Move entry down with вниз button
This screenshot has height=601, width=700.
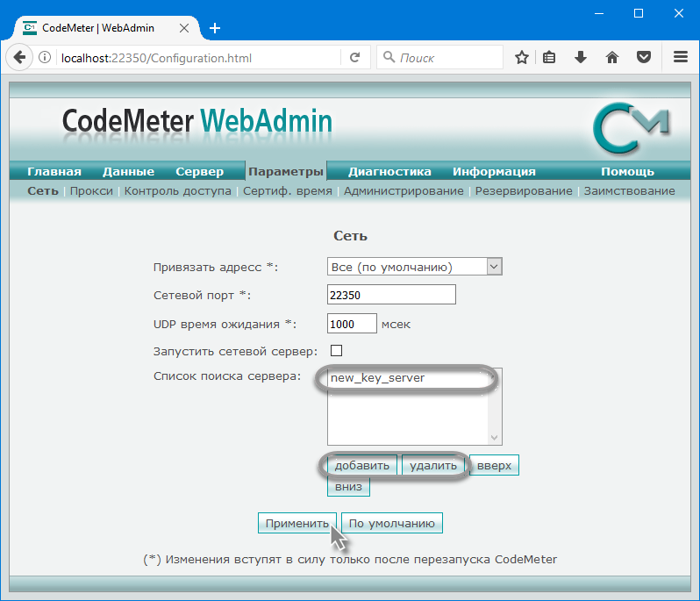(348, 486)
